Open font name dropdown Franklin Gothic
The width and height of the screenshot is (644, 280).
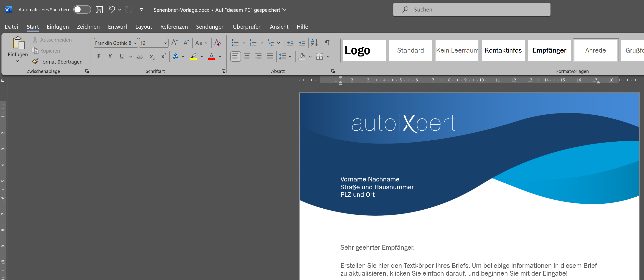135,43
